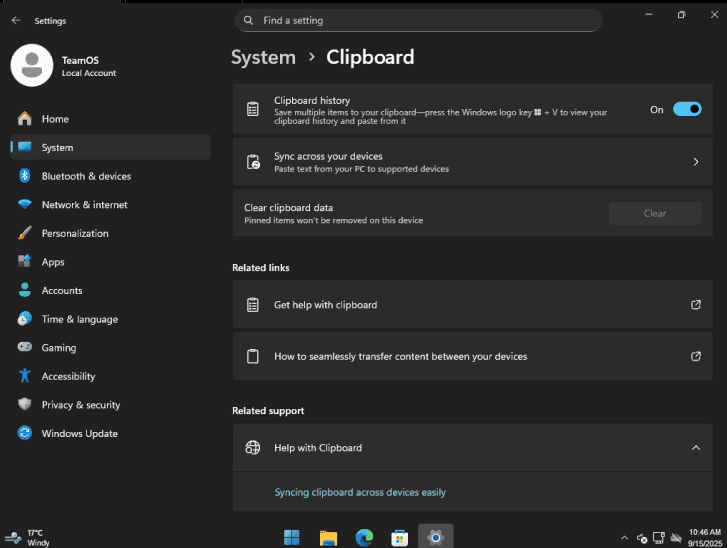Open Windows Update section
The width and height of the screenshot is (727, 548).
(x=110, y=433)
